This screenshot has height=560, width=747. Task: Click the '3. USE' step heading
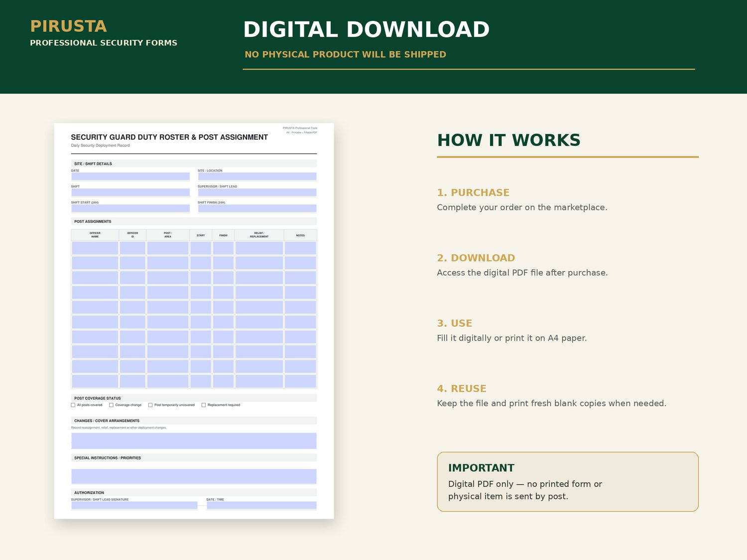[x=455, y=323]
